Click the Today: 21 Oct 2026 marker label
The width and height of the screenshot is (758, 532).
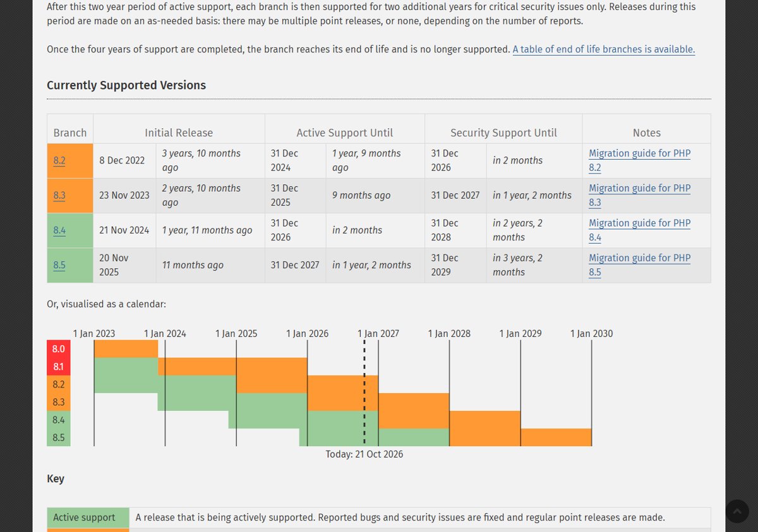364,454
